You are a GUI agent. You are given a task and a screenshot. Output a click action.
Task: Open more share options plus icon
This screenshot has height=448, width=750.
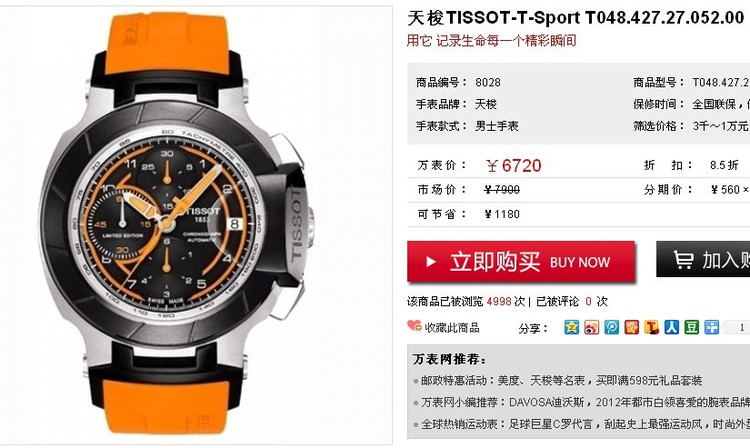712,328
